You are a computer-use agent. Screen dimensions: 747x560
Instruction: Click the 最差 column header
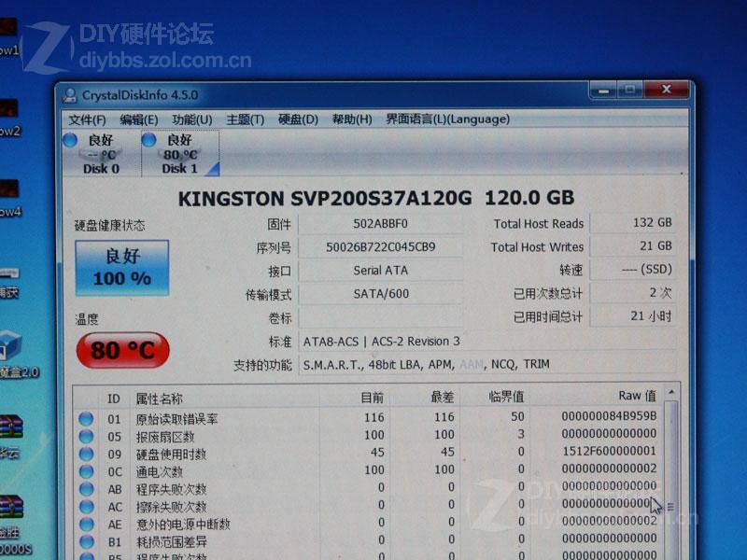tap(425, 398)
